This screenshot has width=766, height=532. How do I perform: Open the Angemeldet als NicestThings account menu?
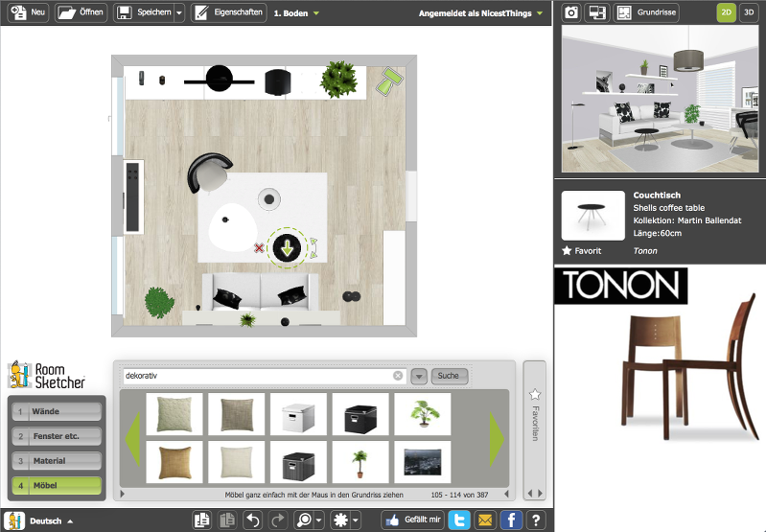tap(480, 13)
